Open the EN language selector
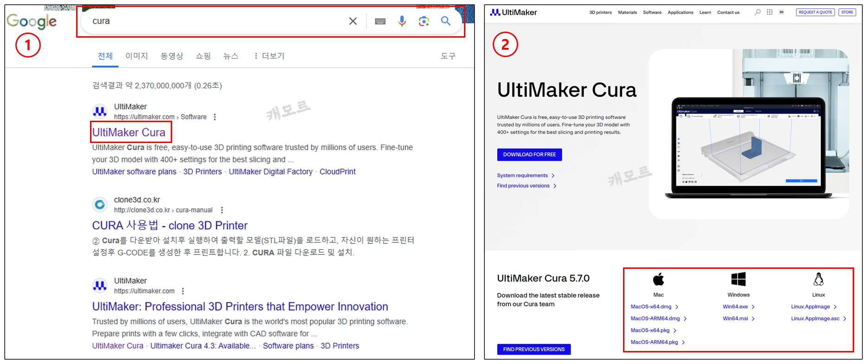This screenshot has height=364, width=868. pos(781,12)
